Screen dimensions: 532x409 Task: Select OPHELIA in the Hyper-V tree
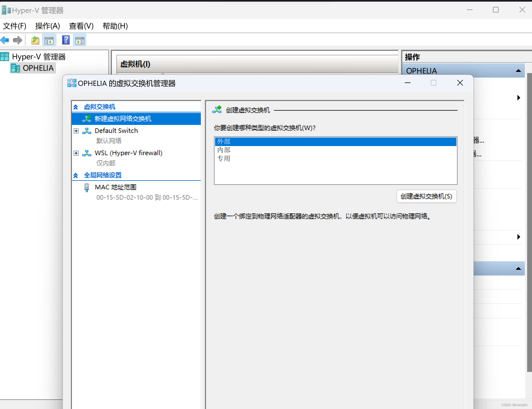tap(33, 68)
